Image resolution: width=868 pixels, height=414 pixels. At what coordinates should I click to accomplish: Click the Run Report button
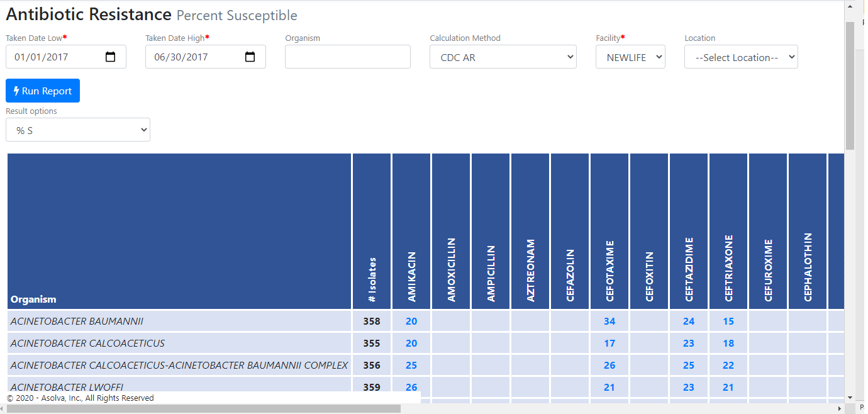click(x=43, y=91)
